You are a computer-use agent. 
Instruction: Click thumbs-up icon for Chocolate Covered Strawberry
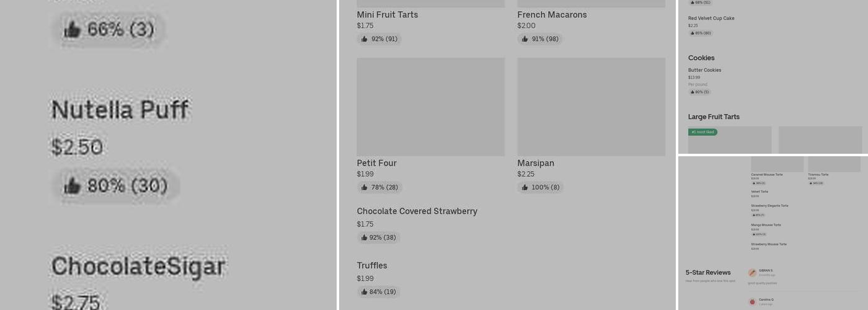364,237
